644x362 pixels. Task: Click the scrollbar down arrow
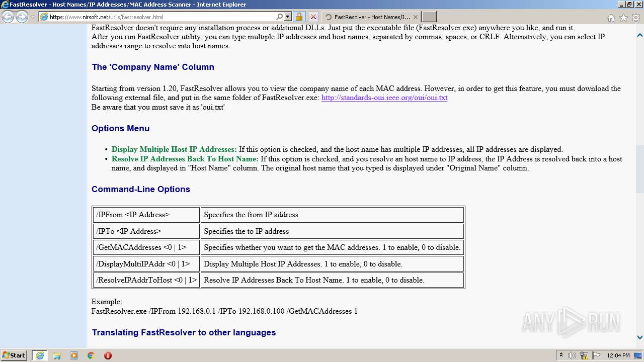(639, 337)
